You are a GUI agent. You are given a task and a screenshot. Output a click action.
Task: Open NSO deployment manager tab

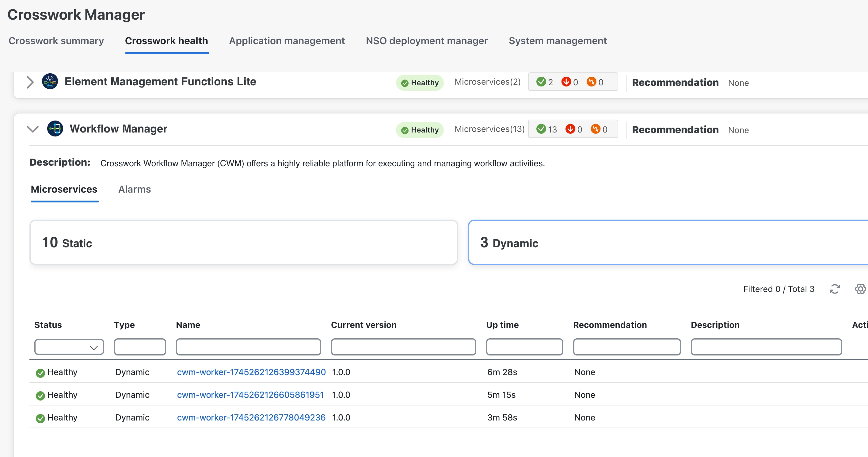[427, 41]
